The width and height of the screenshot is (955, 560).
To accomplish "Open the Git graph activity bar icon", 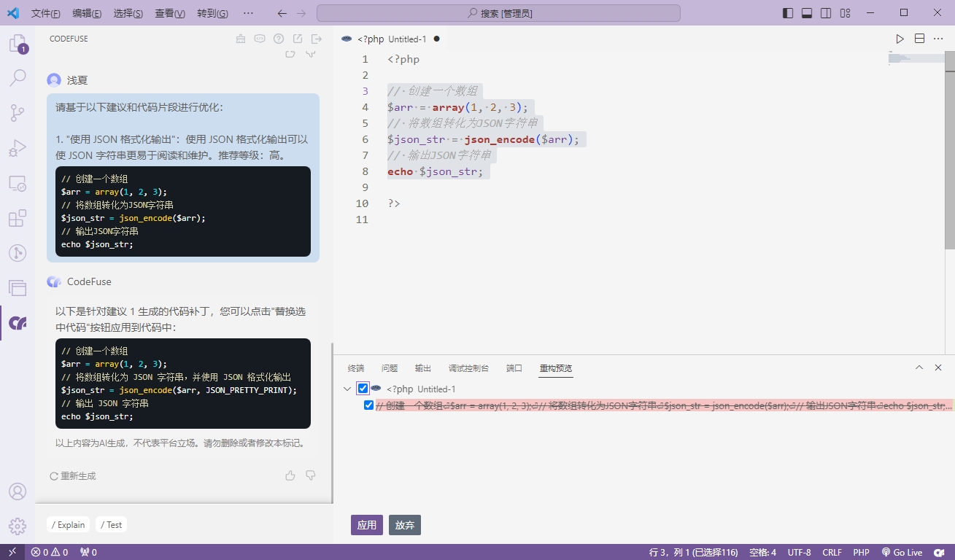I will [18, 253].
